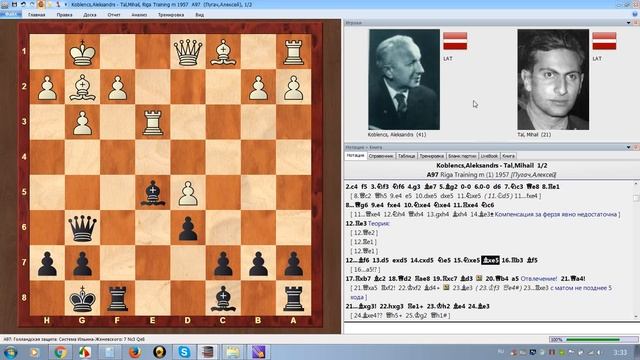Click the white queen on d1
This screenshot has width=640, height=360.
pos(188,51)
